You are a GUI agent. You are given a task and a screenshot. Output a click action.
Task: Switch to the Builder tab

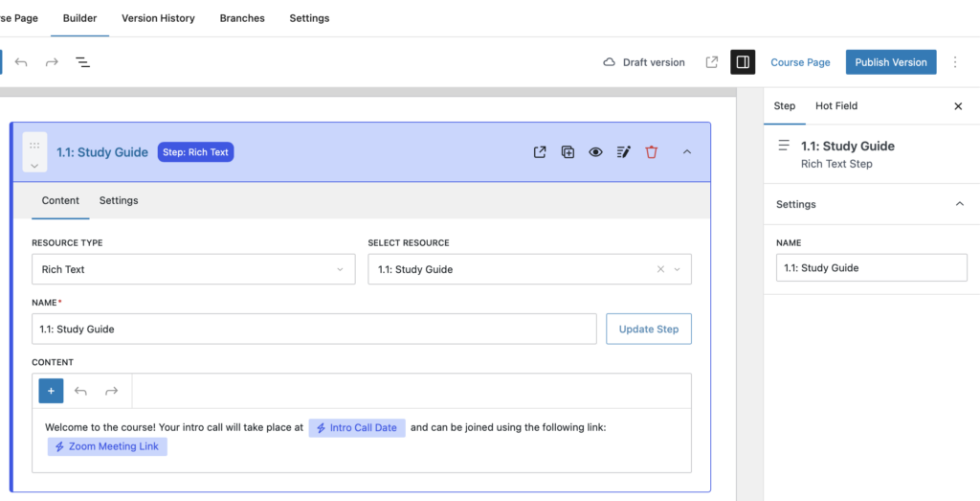[80, 18]
